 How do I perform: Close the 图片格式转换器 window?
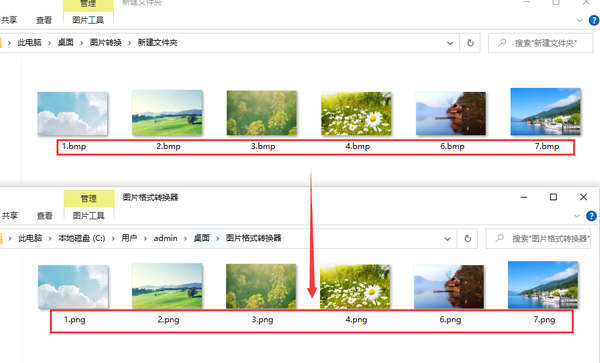(583, 197)
